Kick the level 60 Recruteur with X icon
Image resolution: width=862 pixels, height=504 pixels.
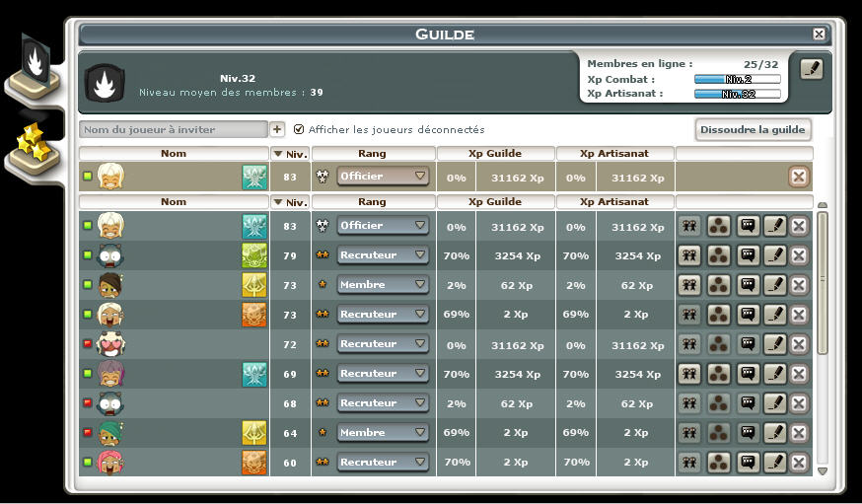pos(799,463)
